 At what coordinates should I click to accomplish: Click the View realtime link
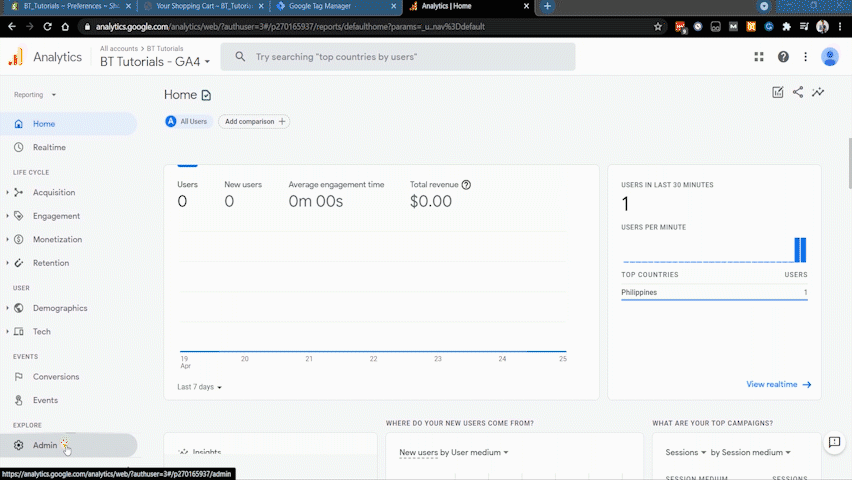779,384
